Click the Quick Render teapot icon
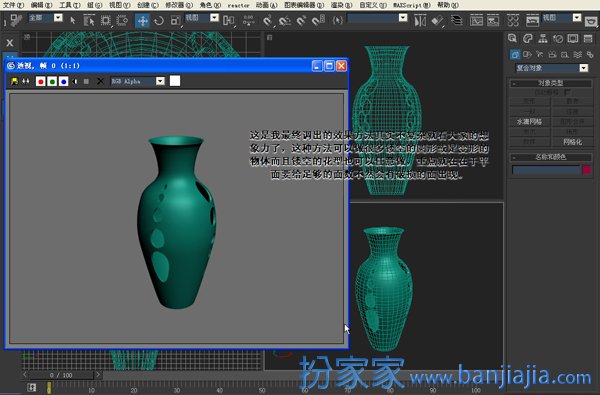 [592, 21]
